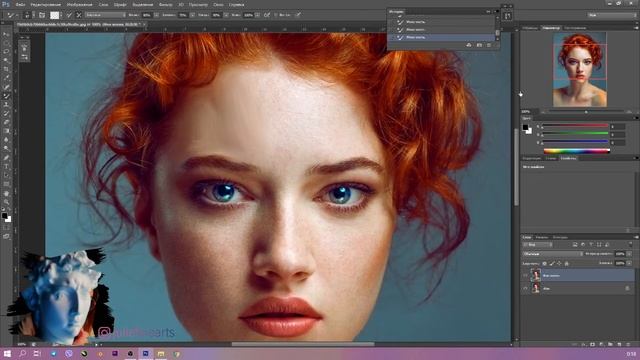Select the Zoom tool
The height and width of the screenshot is (360, 640).
coord(6,202)
